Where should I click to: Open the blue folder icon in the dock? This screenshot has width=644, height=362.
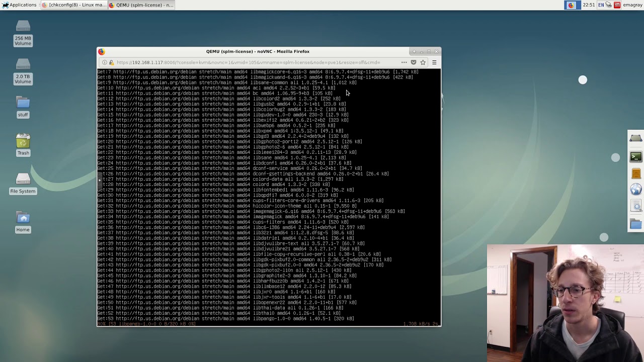[x=636, y=224]
